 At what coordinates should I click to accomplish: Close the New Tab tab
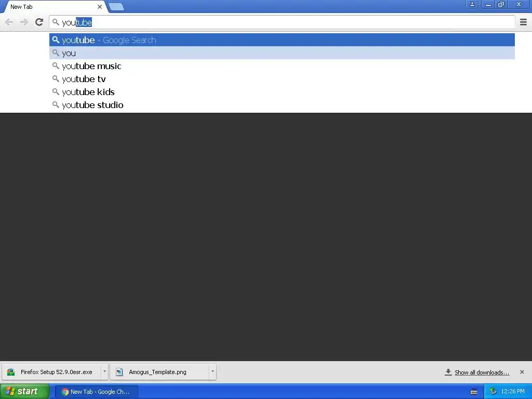click(99, 7)
